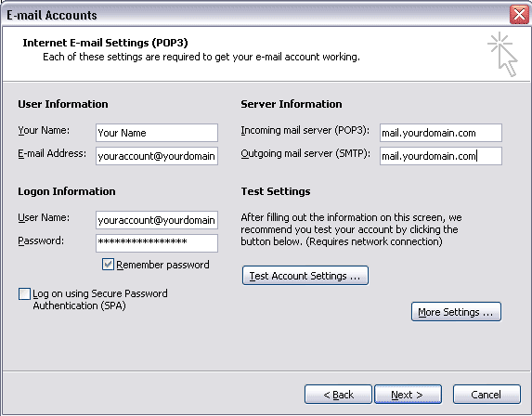Proceed with the Next button
The image size is (532, 416).
(x=408, y=395)
